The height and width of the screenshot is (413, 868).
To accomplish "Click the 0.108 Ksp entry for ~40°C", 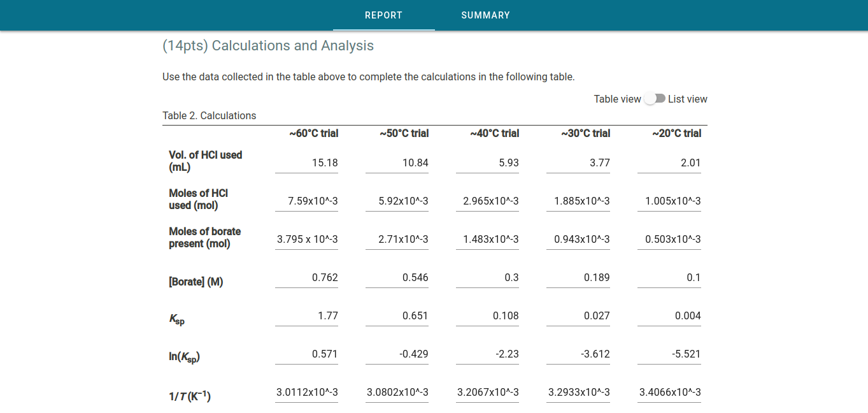I will pyautogui.click(x=487, y=315).
